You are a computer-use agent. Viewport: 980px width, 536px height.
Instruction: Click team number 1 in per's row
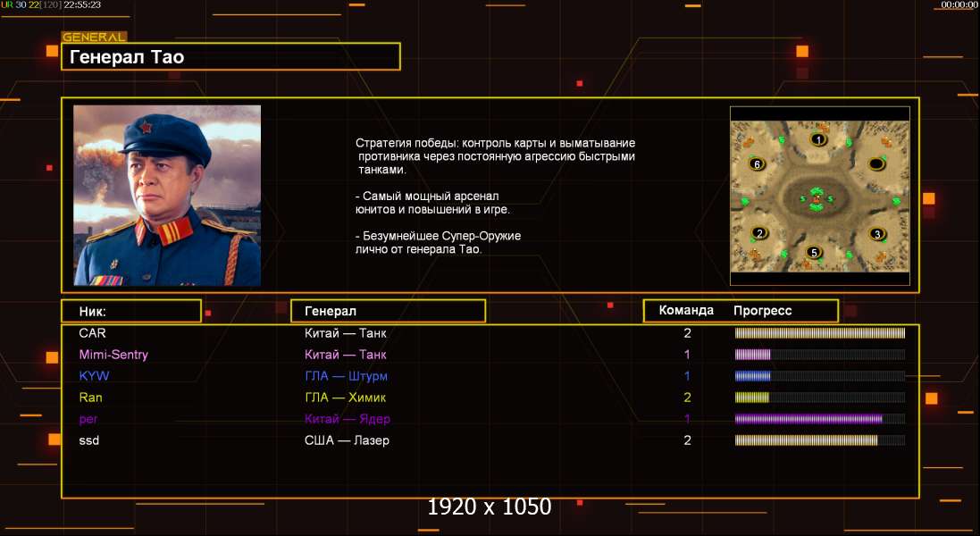pyautogui.click(x=688, y=419)
